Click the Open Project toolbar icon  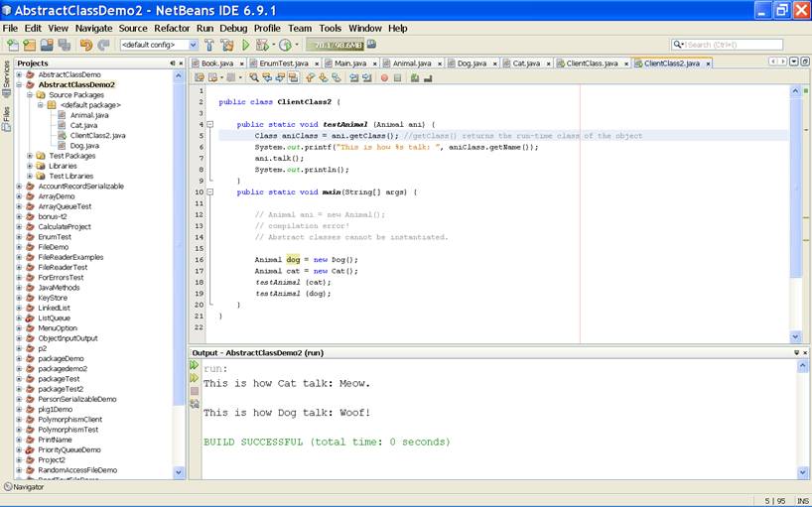point(47,45)
